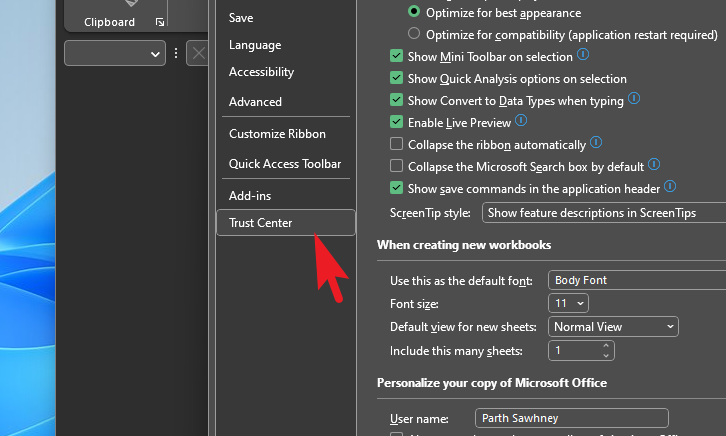
Task: Open the default font Body Font dropdown
Action: tap(637, 280)
